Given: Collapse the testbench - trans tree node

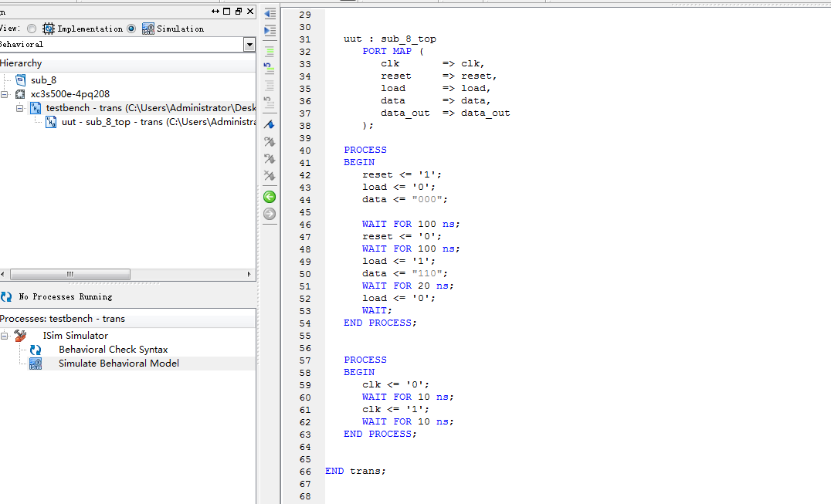Looking at the screenshot, I should pos(20,108).
